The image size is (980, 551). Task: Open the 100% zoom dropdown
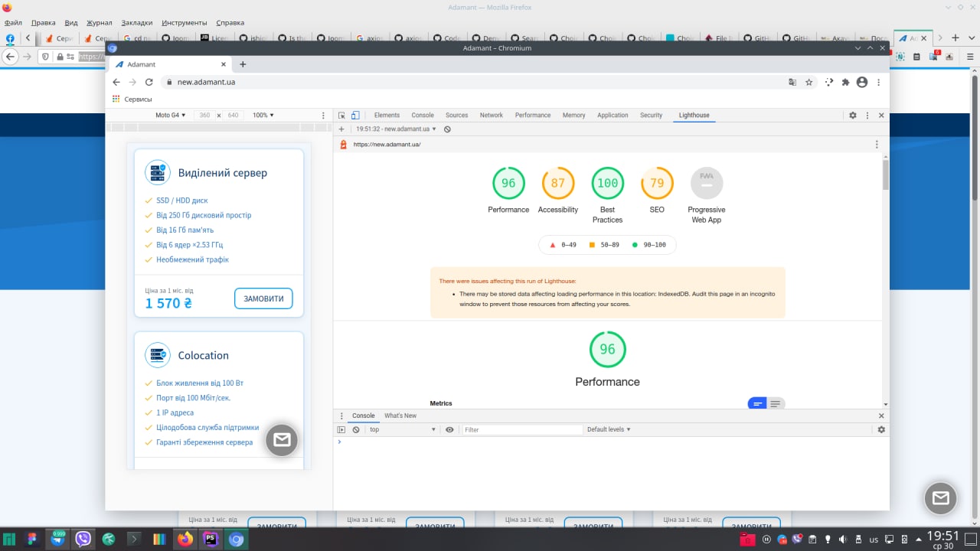coord(263,116)
